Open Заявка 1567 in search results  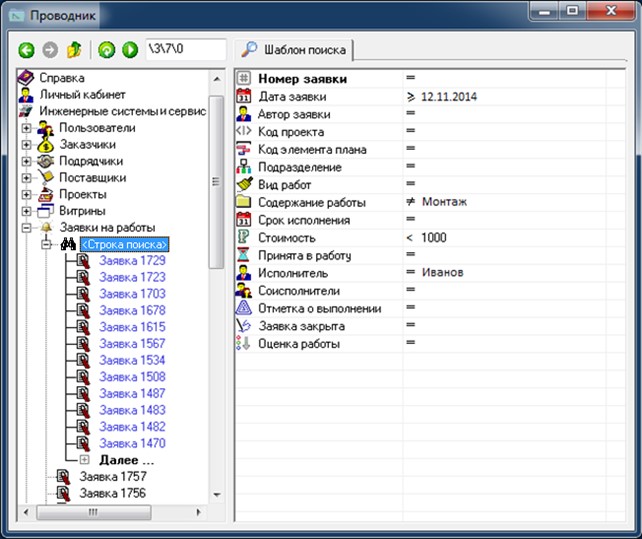[x=132, y=344]
